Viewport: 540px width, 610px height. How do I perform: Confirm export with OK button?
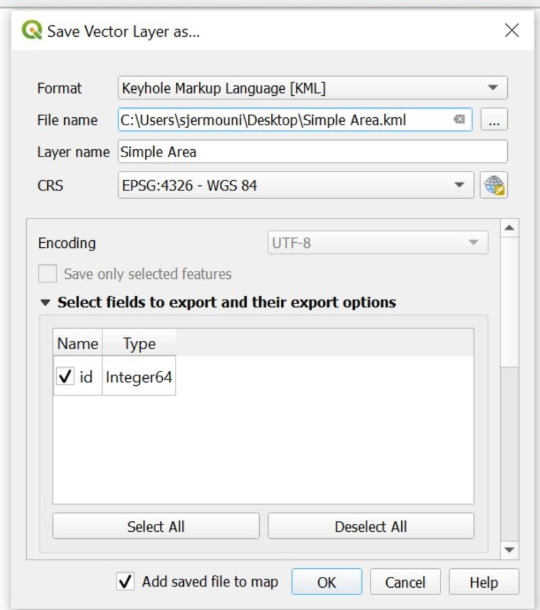327,582
